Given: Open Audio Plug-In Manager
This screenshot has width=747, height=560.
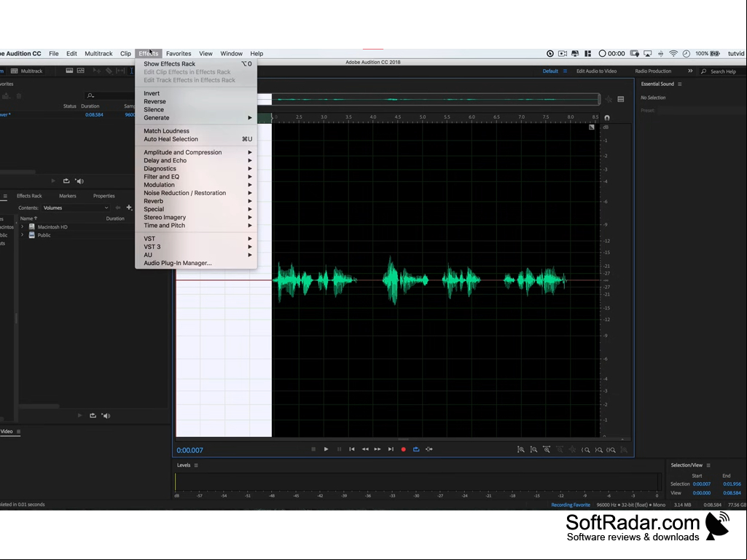Looking at the screenshot, I should 196,263.
